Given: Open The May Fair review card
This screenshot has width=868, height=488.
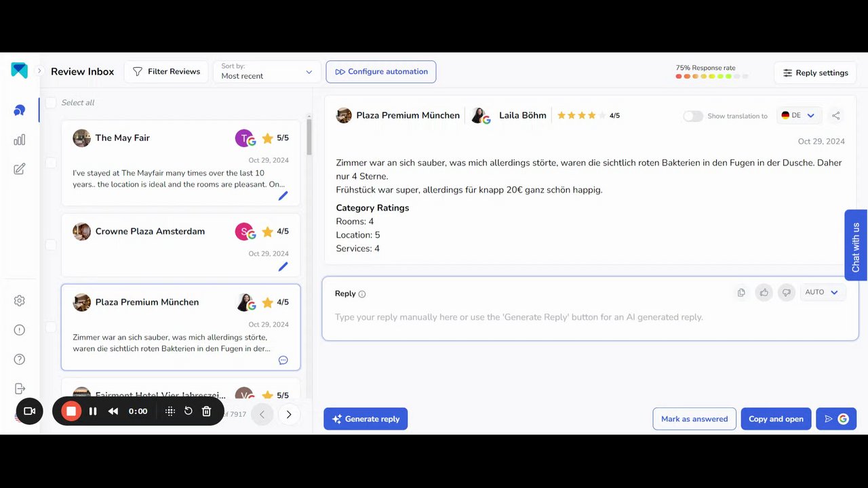Looking at the screenshot, I should [x=180, y=163].
